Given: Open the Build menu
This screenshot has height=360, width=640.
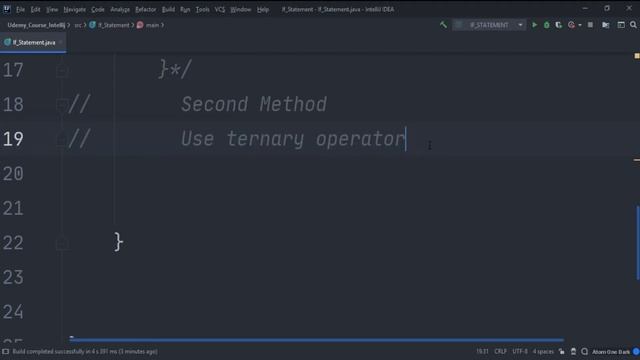Looking at the screenshot, I should 168,9.
